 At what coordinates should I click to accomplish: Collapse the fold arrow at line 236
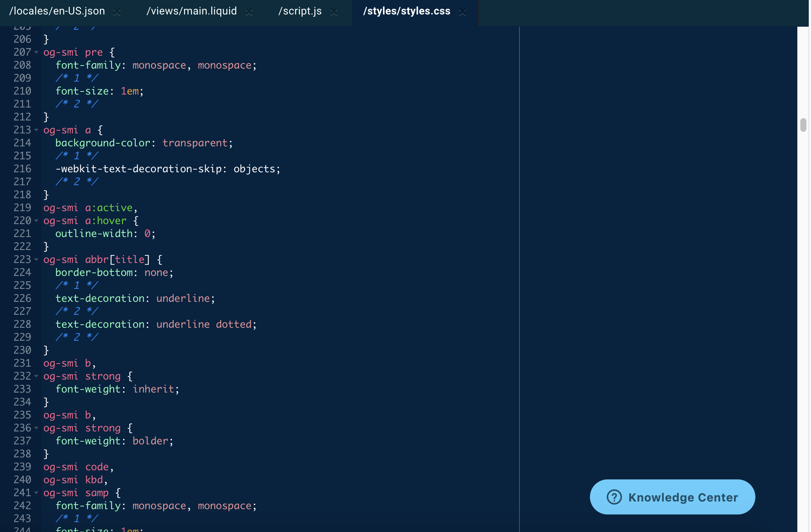[36, 428]
